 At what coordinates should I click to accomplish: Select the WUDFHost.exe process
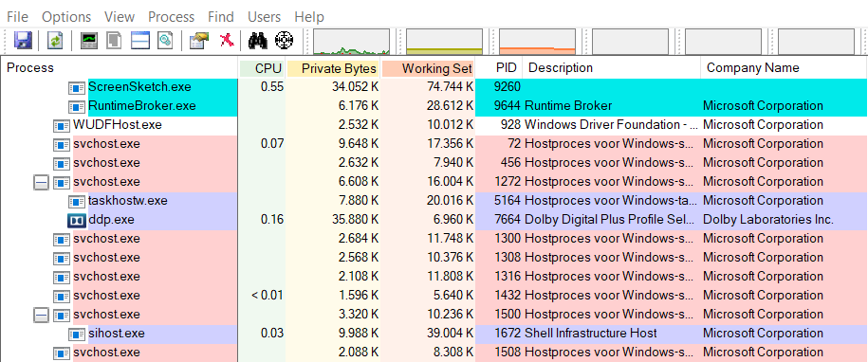pyautogui.click(x=118, y=125)
